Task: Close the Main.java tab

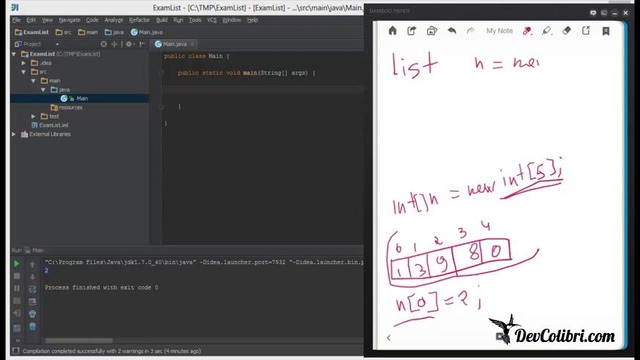Action: [x=192, y=44]
